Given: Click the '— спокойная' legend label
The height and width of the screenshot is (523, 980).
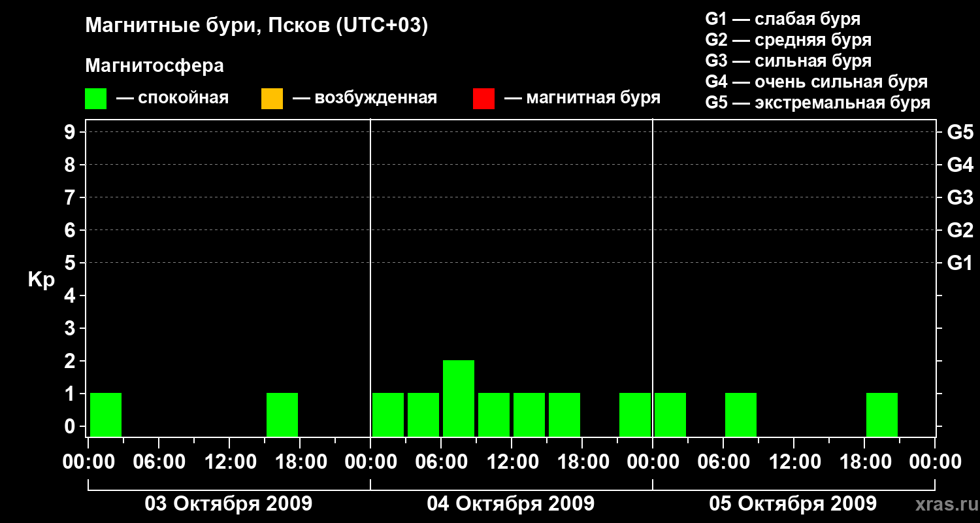Looking at the screenshot, I should (x=172, y=98).
